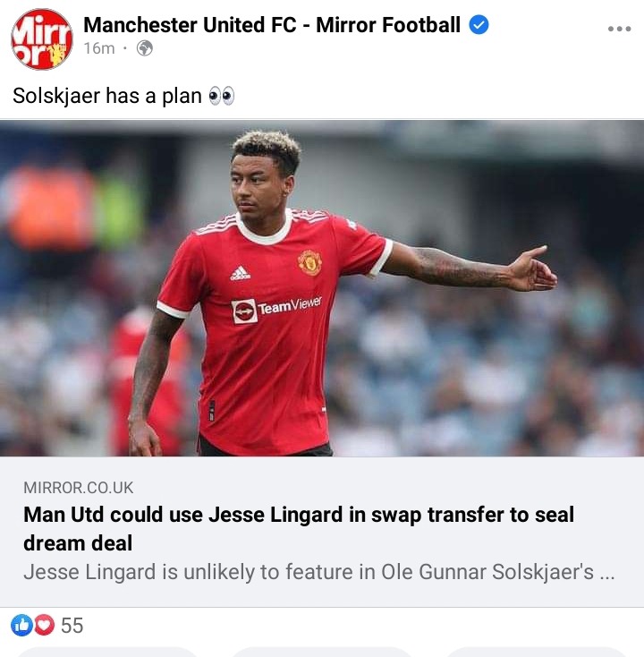
Task: Click the blue thumbs-up Like reaction icon
Action: (x=21, y=625)
